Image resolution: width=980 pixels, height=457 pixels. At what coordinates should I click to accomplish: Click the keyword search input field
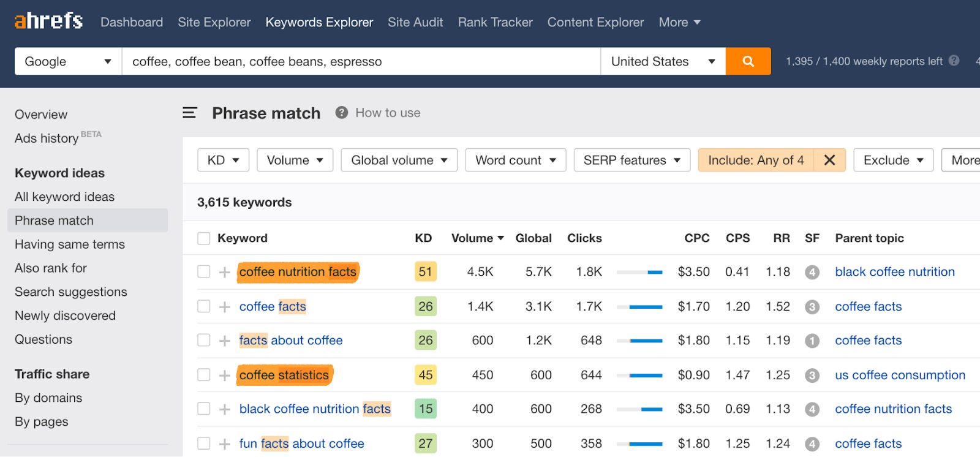click(361, 61)
